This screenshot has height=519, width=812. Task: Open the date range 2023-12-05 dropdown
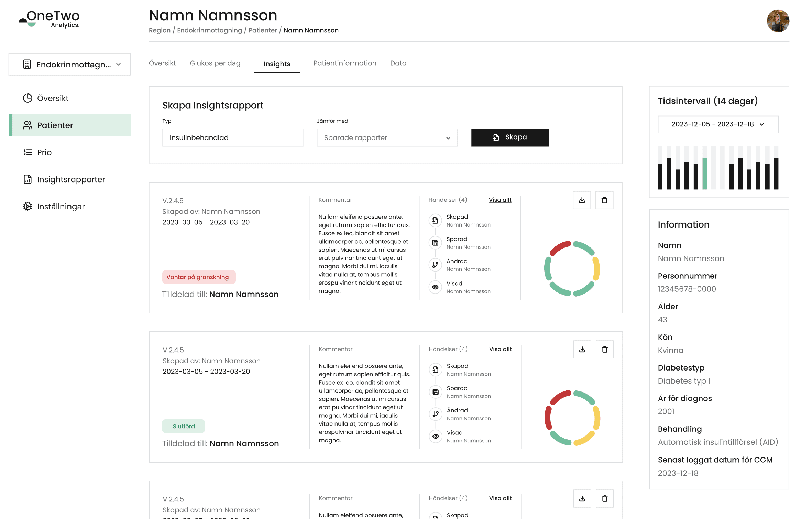(x=718, y=124)
